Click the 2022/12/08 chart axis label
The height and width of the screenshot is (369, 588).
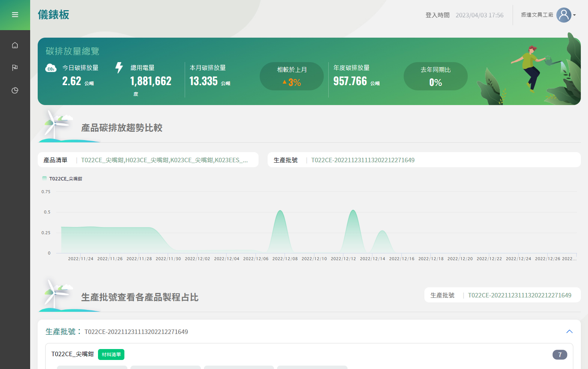[x=285, y=259]
